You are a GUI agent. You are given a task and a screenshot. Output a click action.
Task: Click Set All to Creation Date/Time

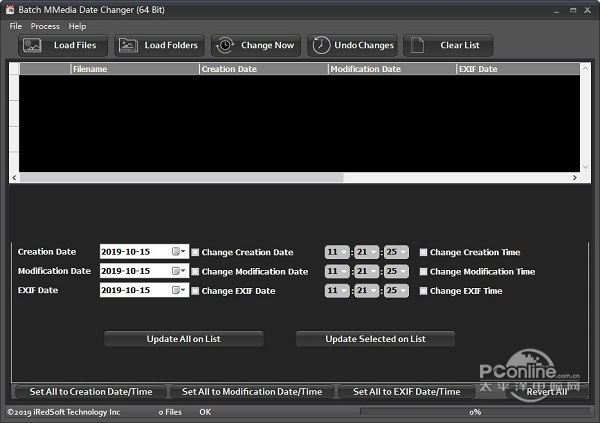coord(91,392)
